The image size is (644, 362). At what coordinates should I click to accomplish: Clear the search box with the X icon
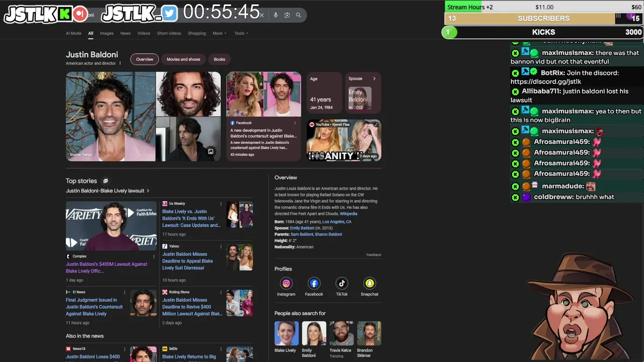click(x=262, y=15)
